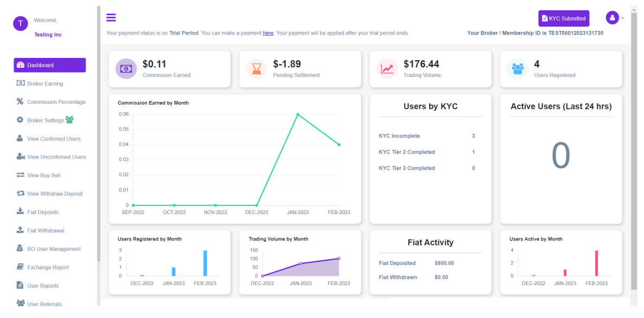Click the Dashboard gauge icon

[x=21, y=65]
